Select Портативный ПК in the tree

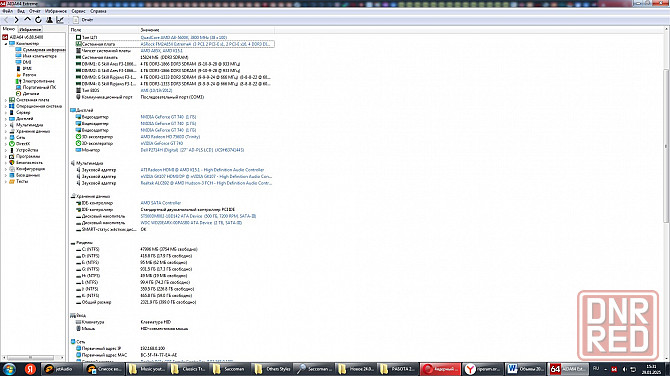click(x=36, y=87)
